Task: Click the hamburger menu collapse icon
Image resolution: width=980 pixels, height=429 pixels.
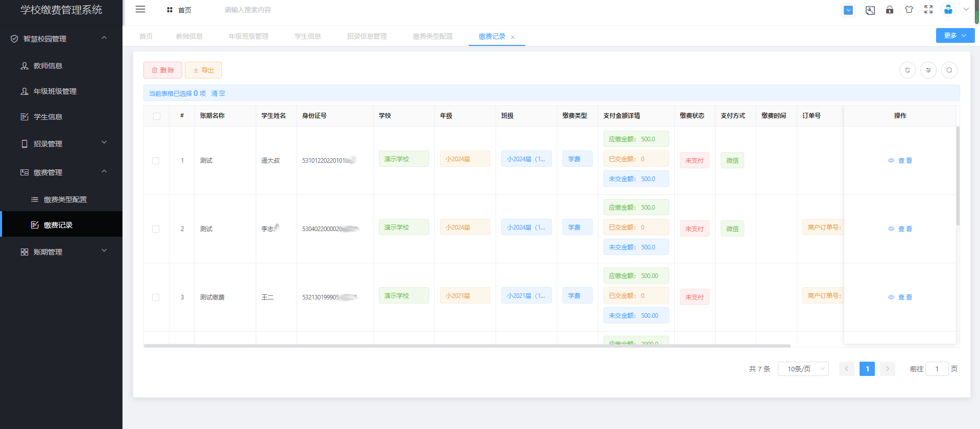Action: click(x=140, y=9)
